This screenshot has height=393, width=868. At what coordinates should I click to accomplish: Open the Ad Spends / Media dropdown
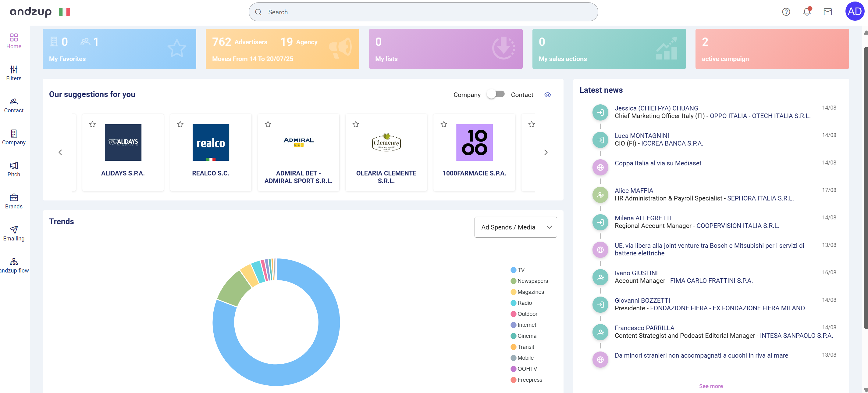pyautogui.click(x=515, y=227)
